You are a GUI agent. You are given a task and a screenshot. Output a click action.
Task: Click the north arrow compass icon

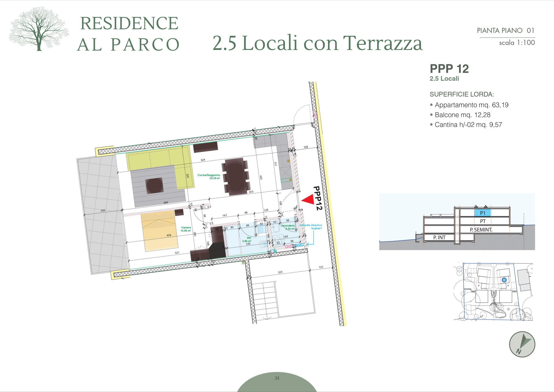coord(522,344)
